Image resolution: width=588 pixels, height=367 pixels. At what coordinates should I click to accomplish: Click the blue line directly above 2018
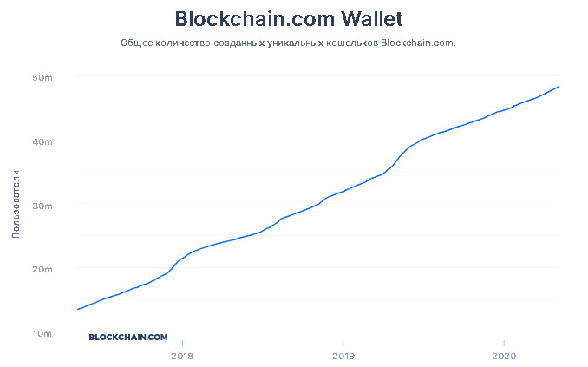click(x=182, y=258)
